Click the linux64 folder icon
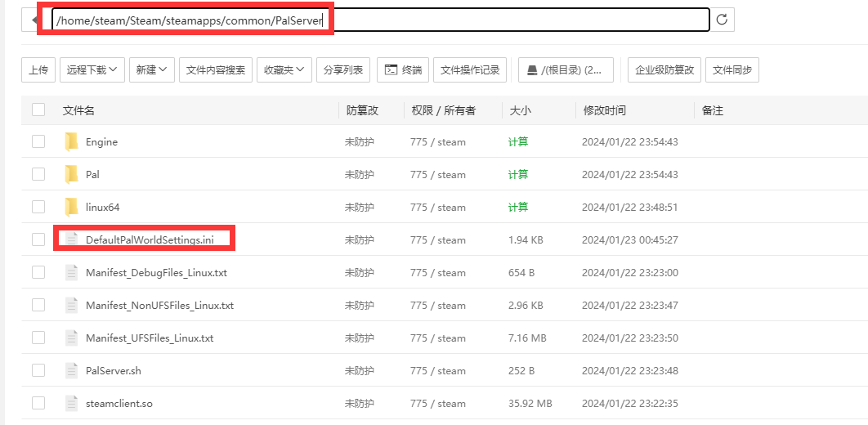This screenshot has height=425, width=868. click(x=71, y=208)
